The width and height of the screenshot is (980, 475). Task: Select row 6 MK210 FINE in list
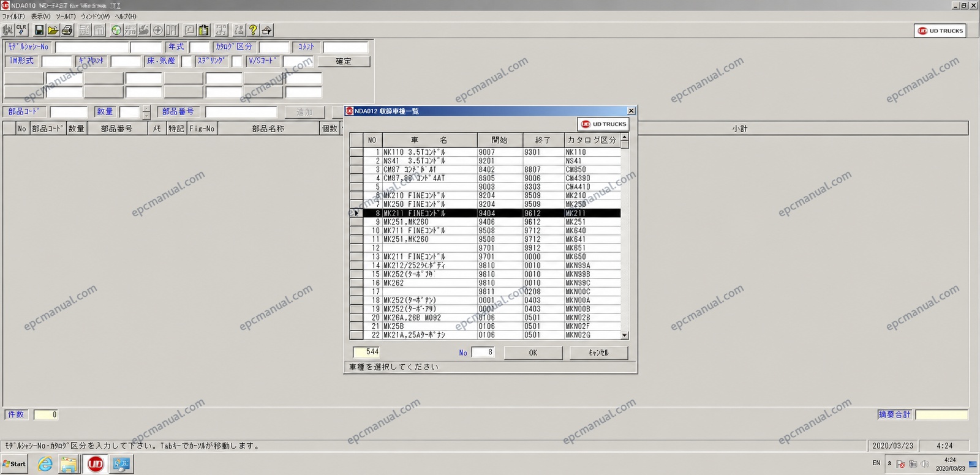[x=491, y=196]
